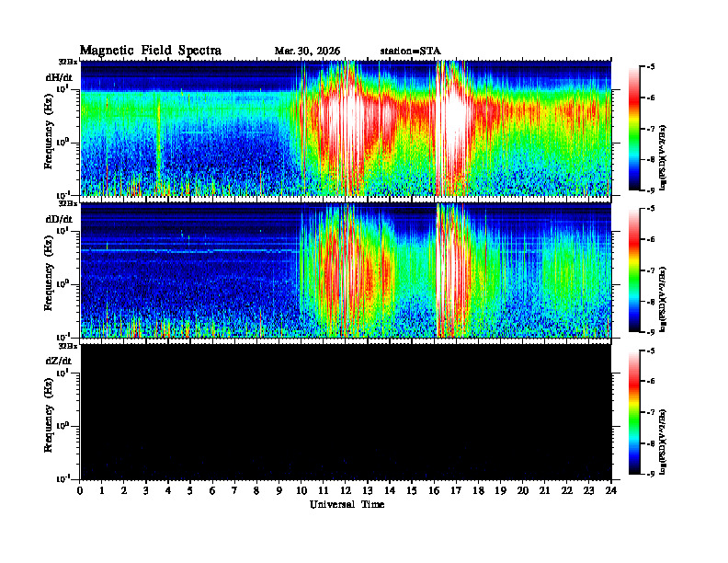728x563 pixels.
Task: Click the 10^0 frequency tick label of dZ/dt panel
Action: [x=63, y=425]
